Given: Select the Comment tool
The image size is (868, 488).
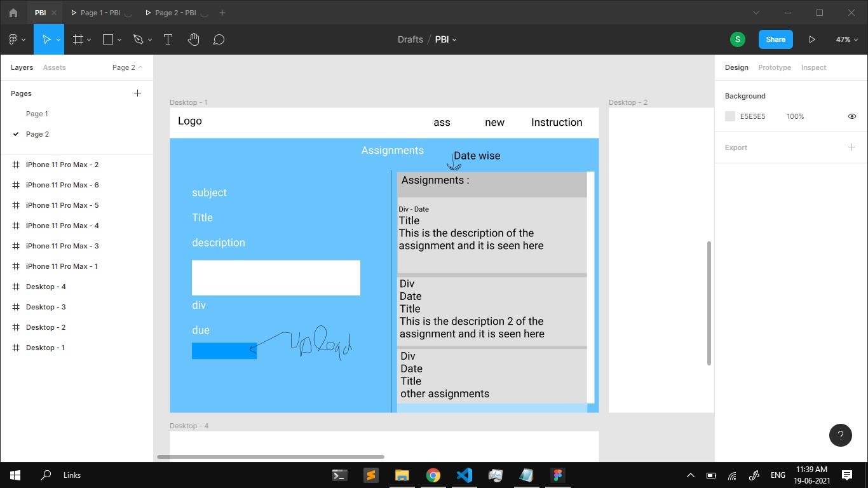Looking at the screenshot, I should [219, 39].
